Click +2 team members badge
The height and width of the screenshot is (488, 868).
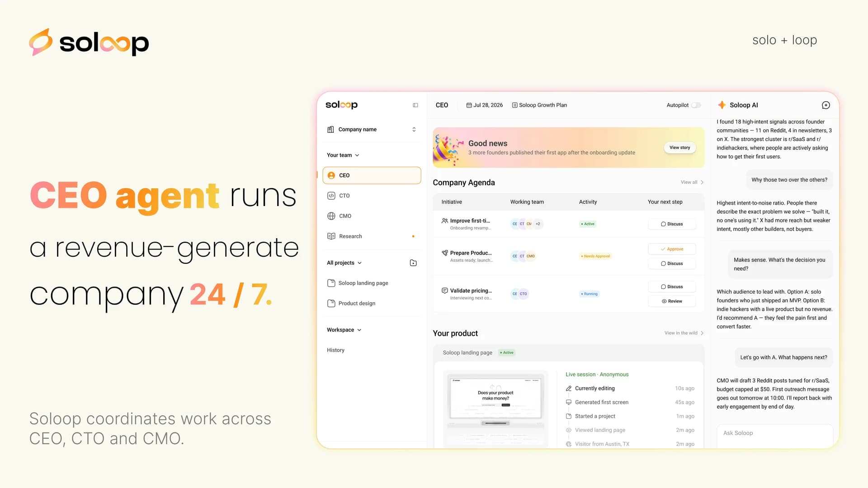538,224
